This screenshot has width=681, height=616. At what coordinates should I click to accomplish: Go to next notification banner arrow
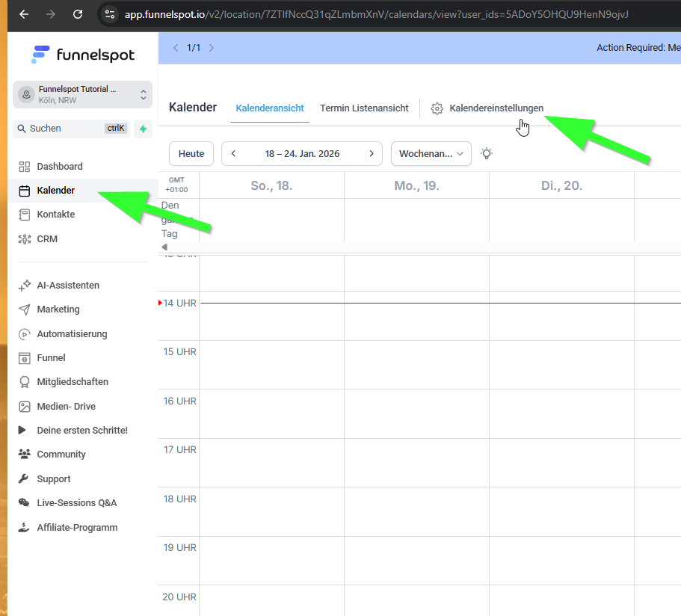click(x=212, y=48)
